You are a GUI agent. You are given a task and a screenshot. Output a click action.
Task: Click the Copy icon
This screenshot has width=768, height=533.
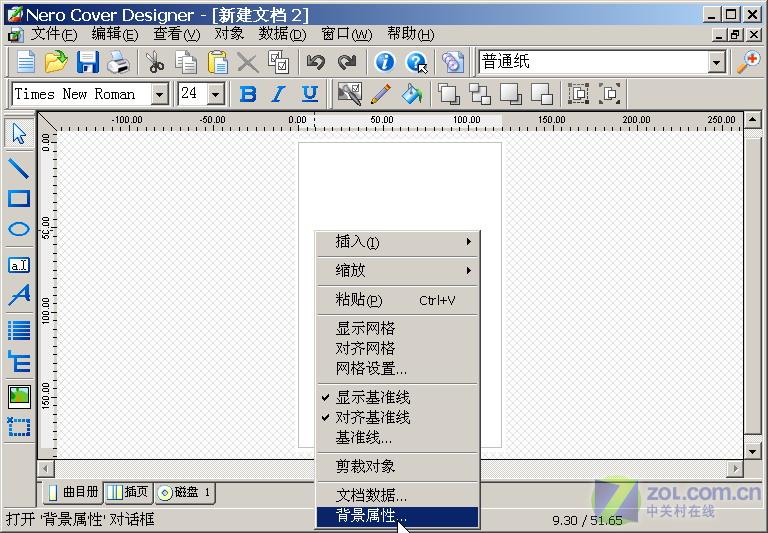pyautogui.click(x=186, y=62)
